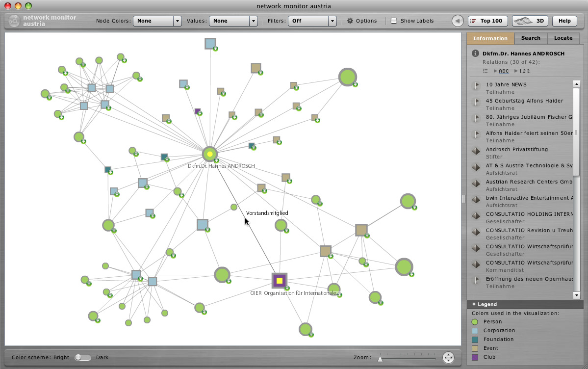This screenshot has width=588, height=369.
Task: Open the Node Colors dropdown
Action: click(x=157, y=21)
